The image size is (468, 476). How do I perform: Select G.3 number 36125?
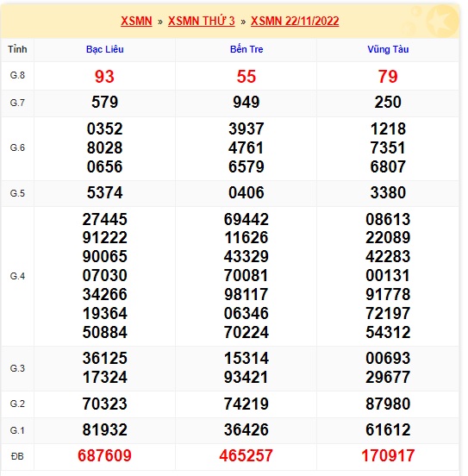click(104, 358)
